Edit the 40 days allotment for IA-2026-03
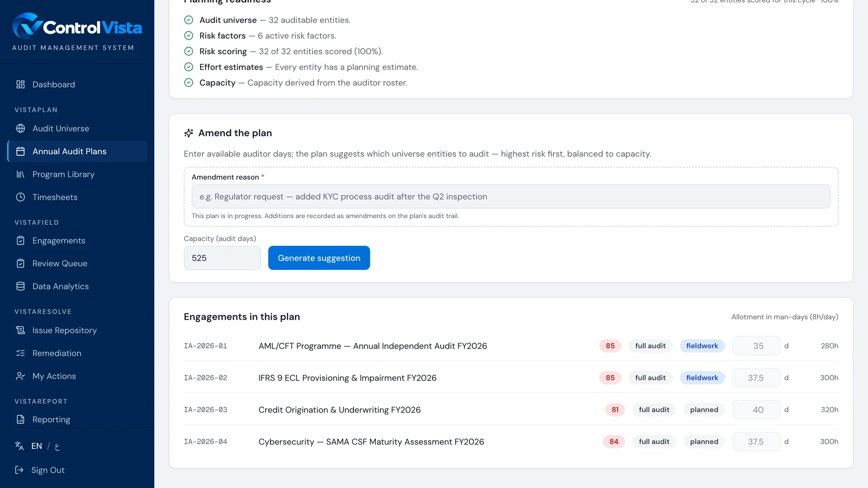The width and height of the screenshot is (868, 488). pyautogui.click(x=756, y=409)
